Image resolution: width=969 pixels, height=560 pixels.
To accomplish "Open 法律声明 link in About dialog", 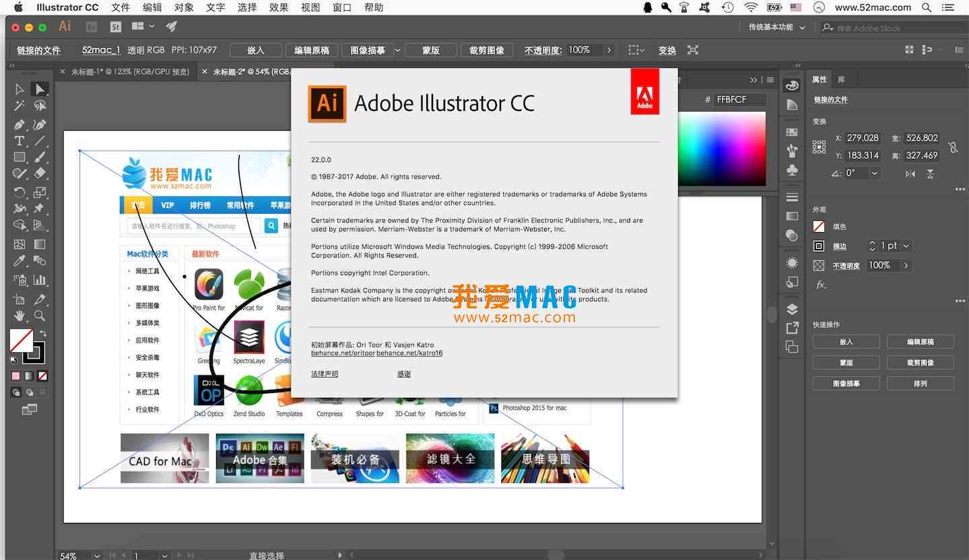I will click(325, 374).
